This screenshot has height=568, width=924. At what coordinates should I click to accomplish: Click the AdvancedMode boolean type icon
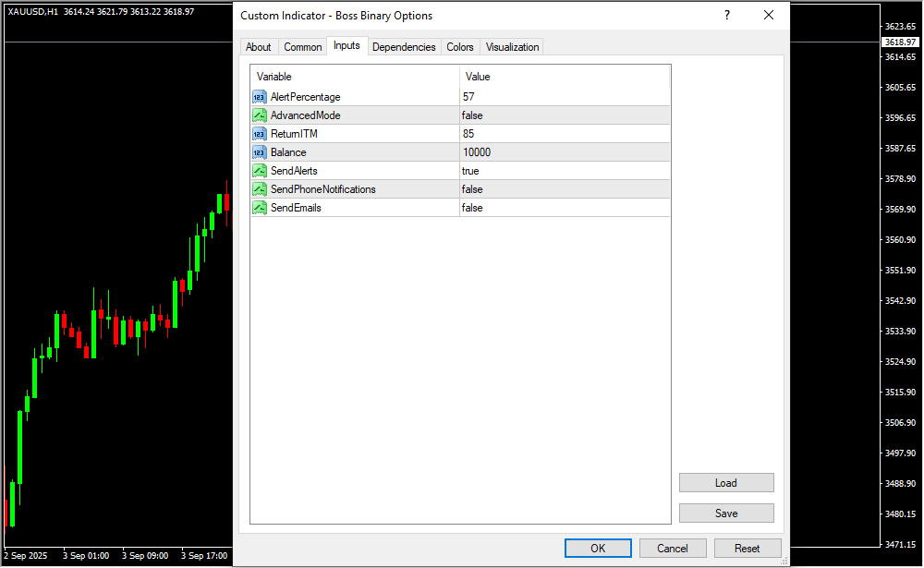[259, 115]
